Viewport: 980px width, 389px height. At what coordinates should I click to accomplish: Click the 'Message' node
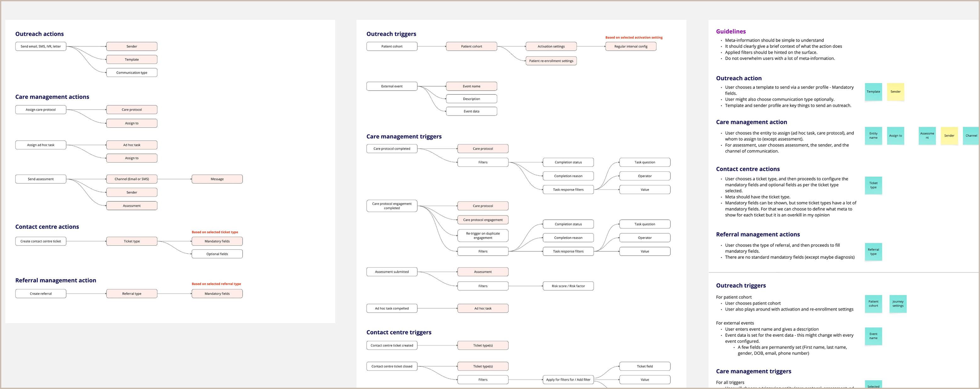click(217, 179)
